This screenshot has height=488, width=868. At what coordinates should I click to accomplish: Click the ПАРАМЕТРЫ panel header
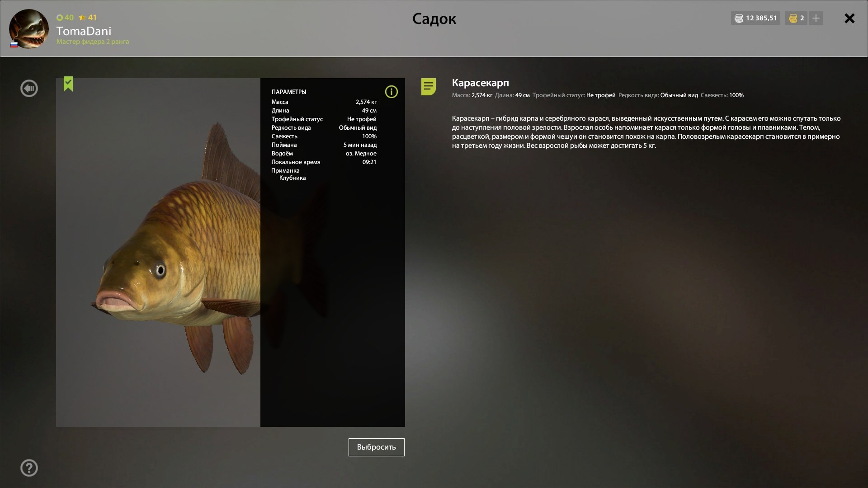pyautogui.click(x=289, y=92)
